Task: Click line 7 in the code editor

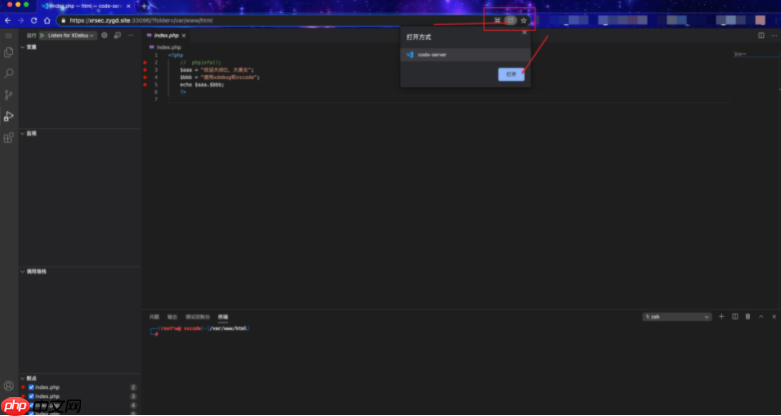Action: pyautogui.click(x=448, y=99)
